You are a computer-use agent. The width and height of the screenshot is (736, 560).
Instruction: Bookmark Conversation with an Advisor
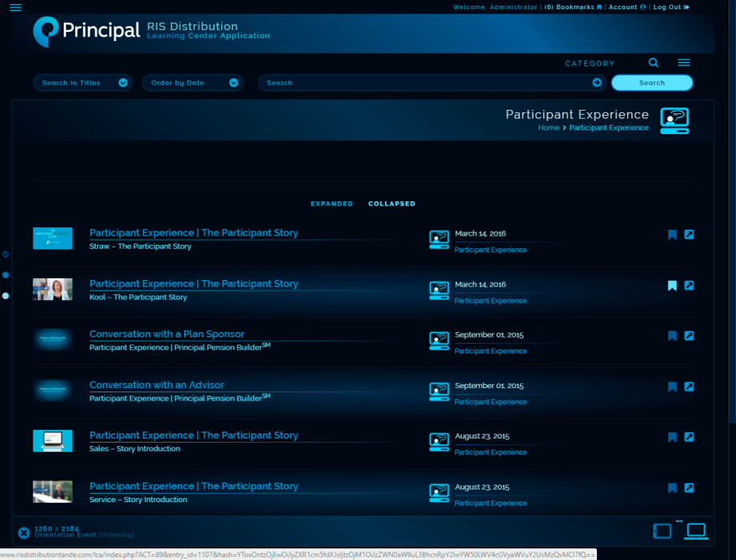671,386
